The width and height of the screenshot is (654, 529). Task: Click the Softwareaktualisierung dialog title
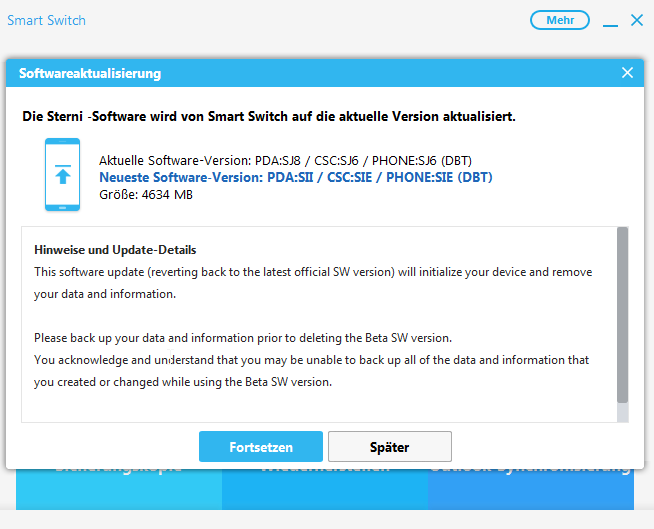click(90, 73)
